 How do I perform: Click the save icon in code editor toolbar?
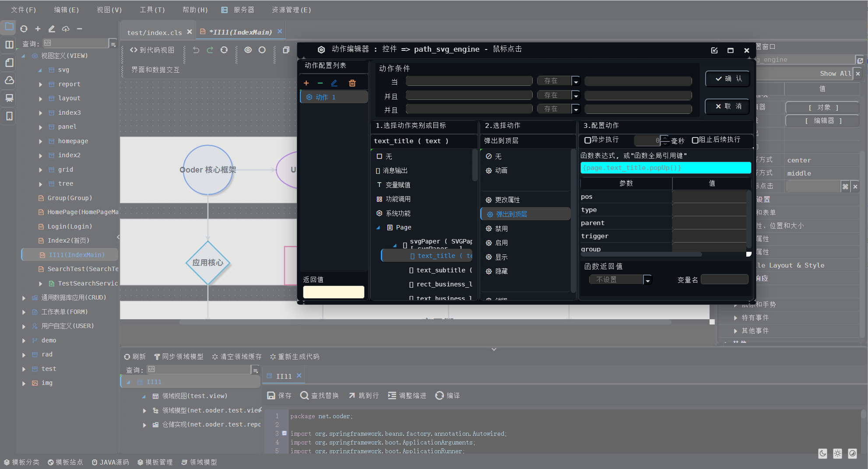279,395
